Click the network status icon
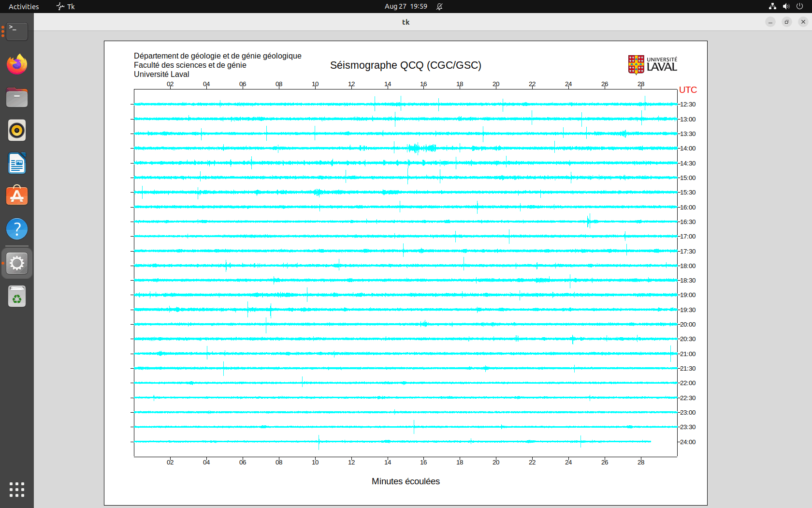 point(772,6)
